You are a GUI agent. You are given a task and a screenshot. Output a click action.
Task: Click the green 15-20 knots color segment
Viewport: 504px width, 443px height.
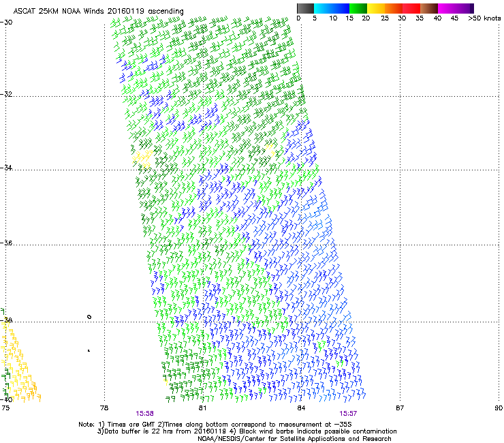pos(358,8)
